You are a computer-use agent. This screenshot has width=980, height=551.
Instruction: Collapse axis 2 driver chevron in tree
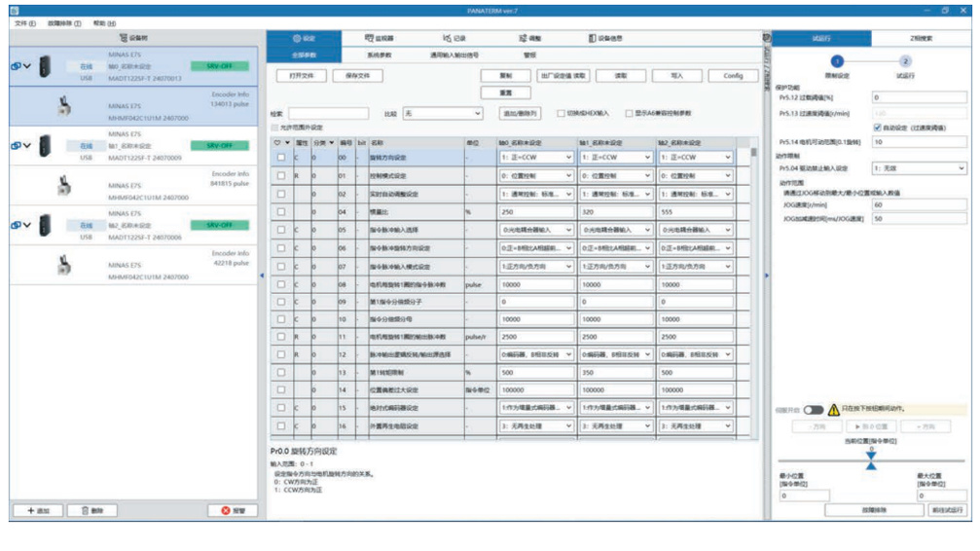point(27,225)
